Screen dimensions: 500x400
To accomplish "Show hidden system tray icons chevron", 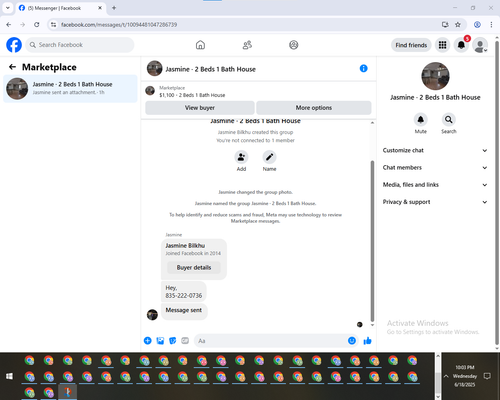I will point(446,376).
